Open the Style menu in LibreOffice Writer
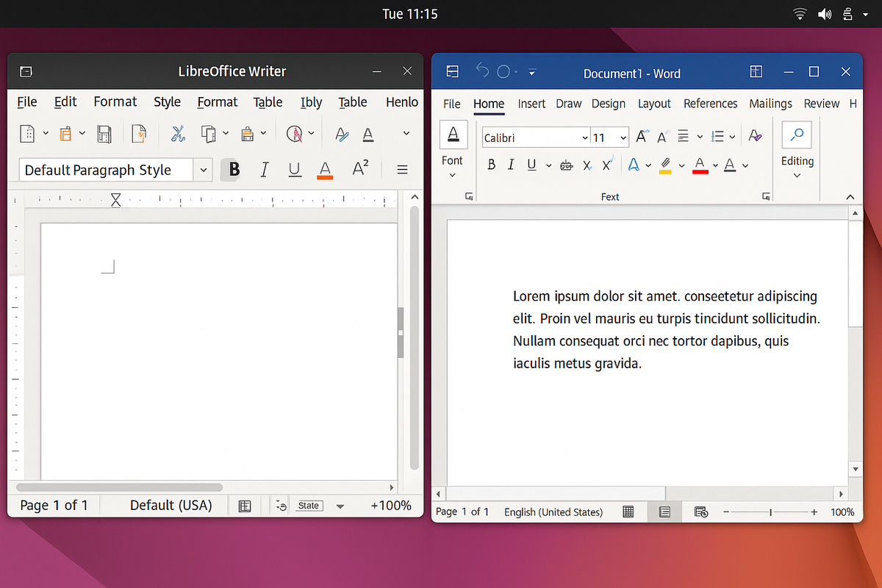Viewport: 882px width, 588px height. [x=167, y=102]
